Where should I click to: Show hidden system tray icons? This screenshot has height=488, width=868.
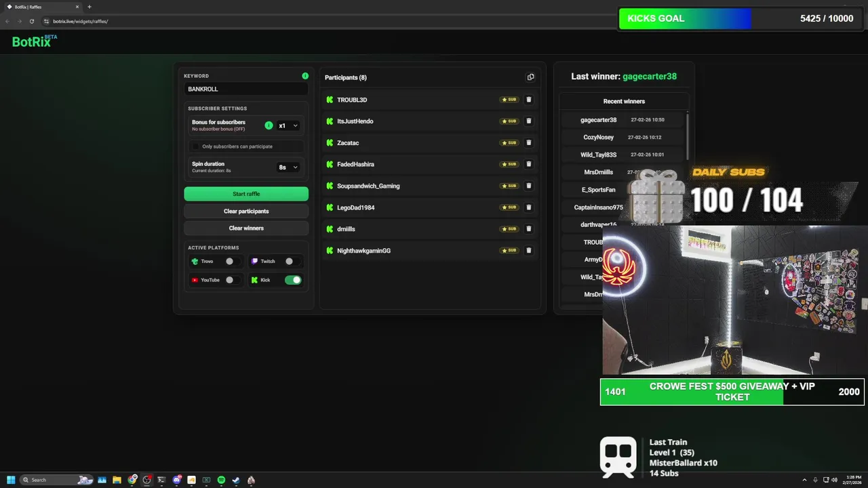(804, 480)
